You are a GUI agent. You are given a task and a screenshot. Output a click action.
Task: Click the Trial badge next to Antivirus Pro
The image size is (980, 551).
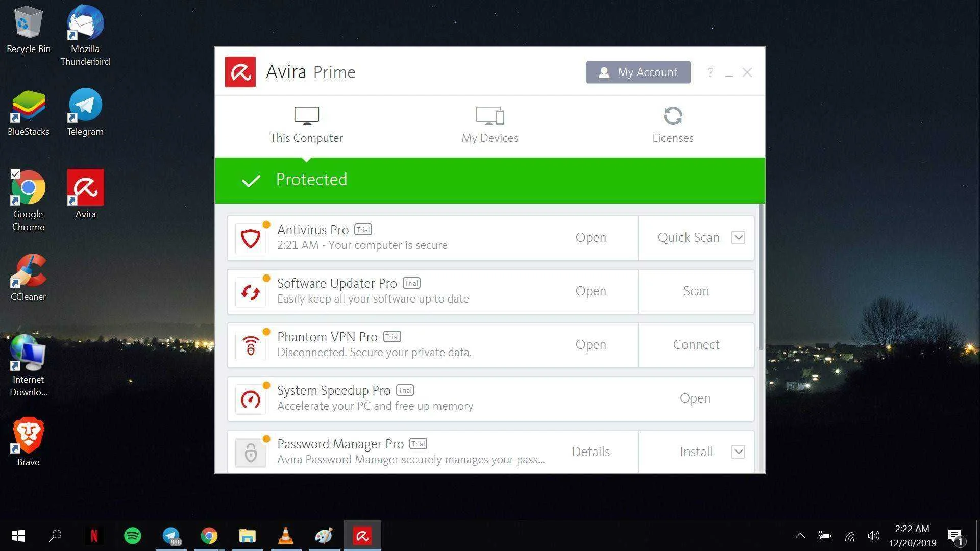coord(363,230)
